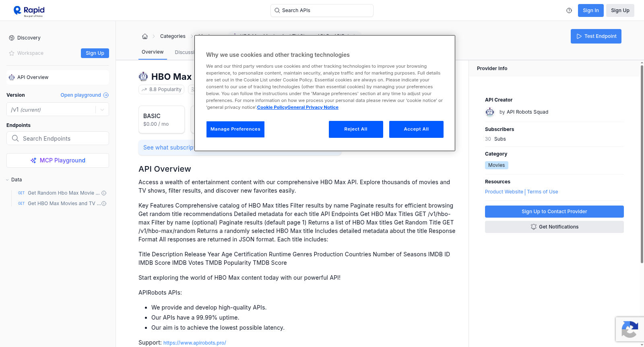
Task: Open the General Privacy Notice link
Action: point(313,108)
